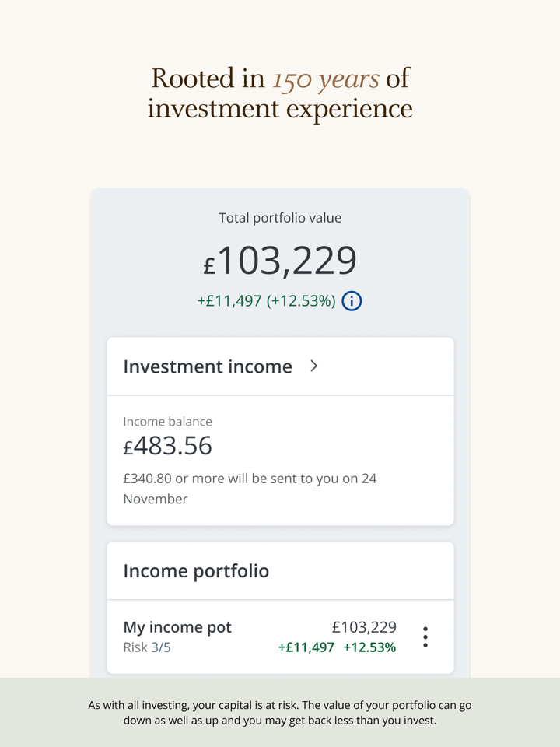Open the three-dot menu for My income pot
The width and height of the screenshot is (560, 747).
(x=425, y=637)
